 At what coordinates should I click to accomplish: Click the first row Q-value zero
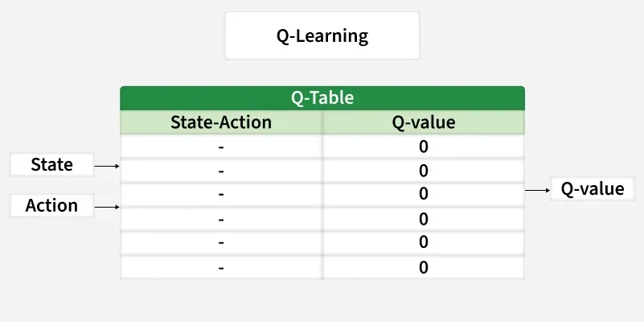pyautogui.click(x=423, y=147)
